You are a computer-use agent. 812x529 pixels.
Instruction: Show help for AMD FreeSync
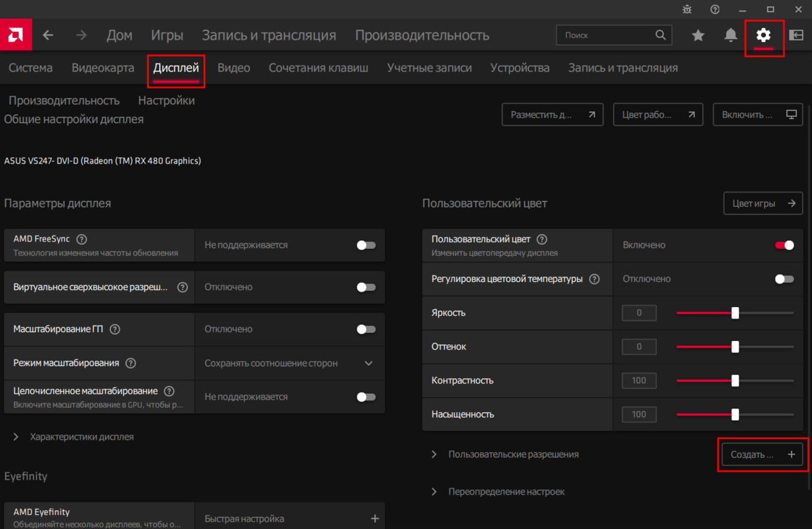tap(82, 239)
